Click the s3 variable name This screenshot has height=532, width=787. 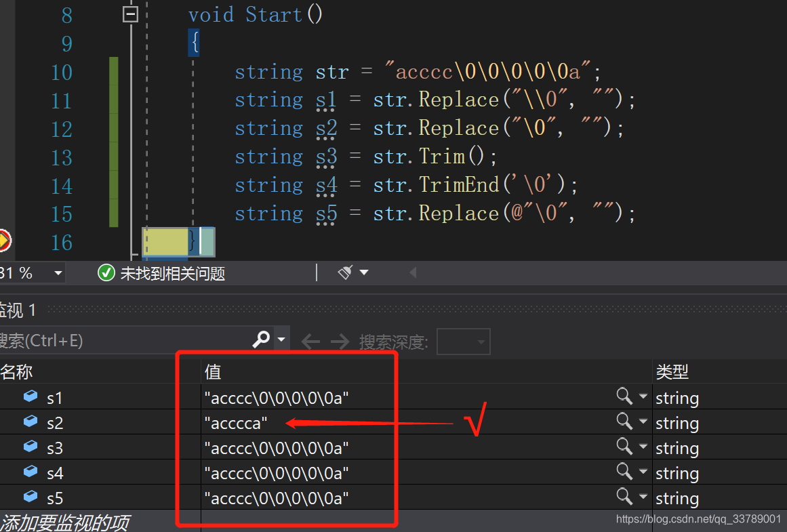coord(55,448)
